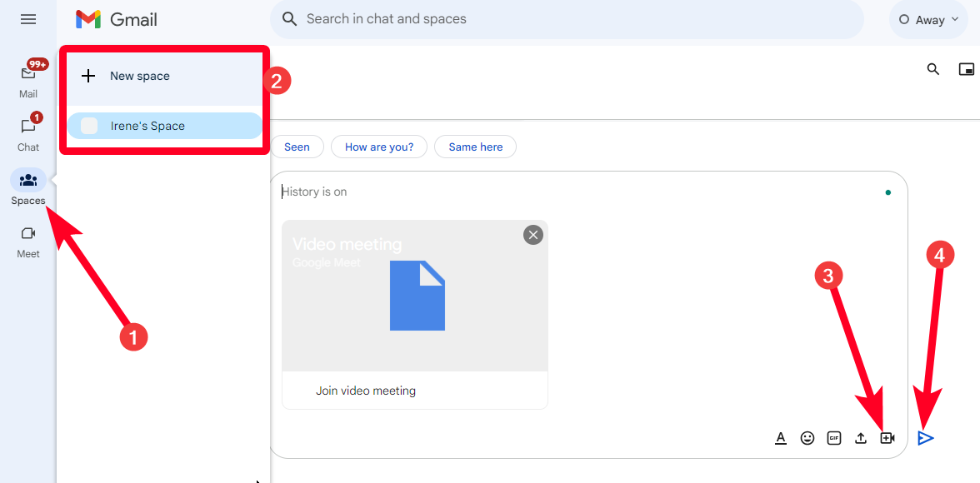Click the search icon in the space header

click(x=933, y=69)
